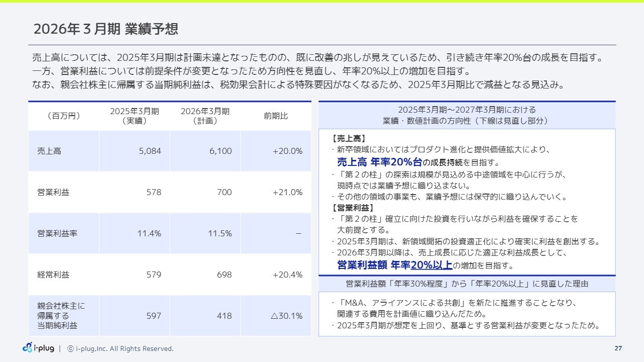Screen dimensions: 644x362
Task: Select the 6,100 planned sales value
Action: [221, 151]
